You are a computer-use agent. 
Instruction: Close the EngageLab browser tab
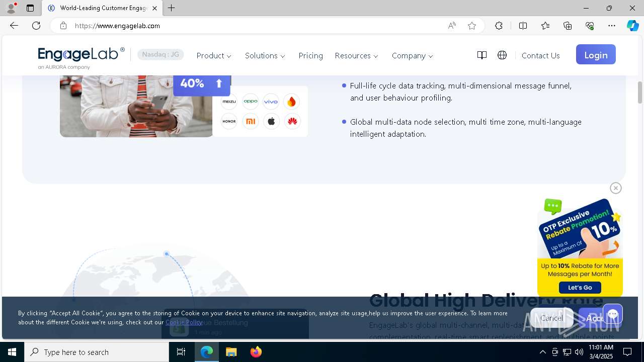154,8
